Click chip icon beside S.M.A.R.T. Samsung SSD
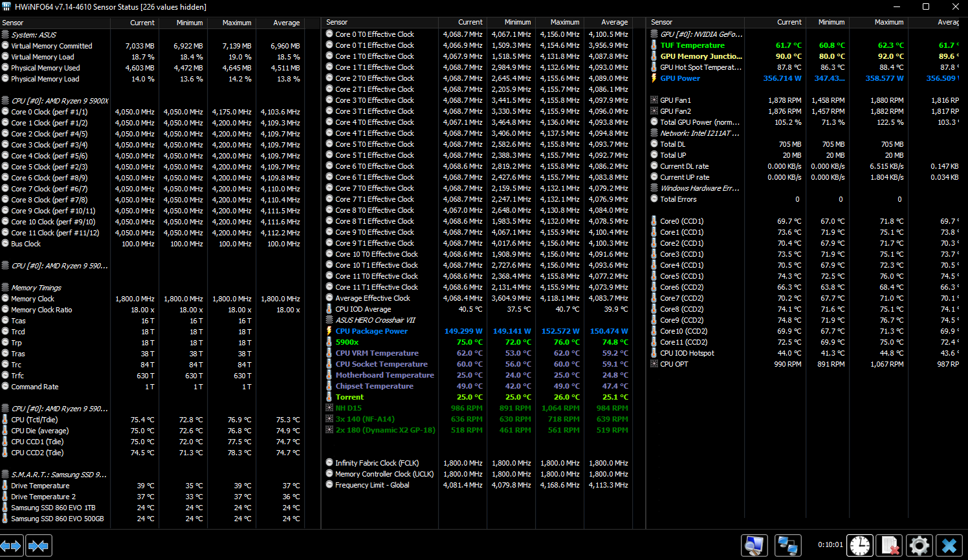This screenshot has height=560, width=968. pyautogui.click(x=5, y=475)
